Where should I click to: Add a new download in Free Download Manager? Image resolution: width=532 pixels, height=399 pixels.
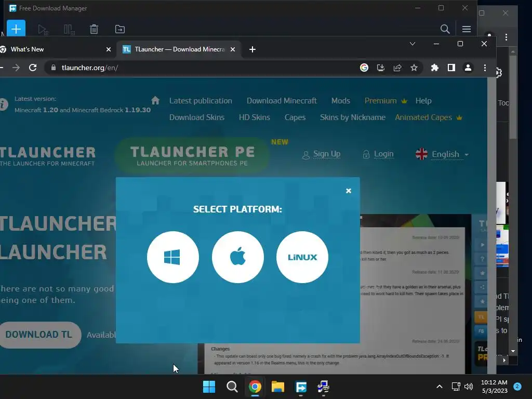pos(16,29)
